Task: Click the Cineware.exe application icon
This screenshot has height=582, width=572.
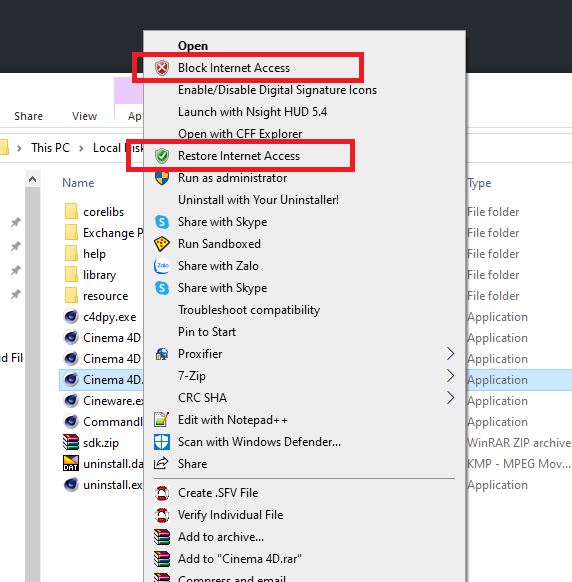Action: coord(71,400)
